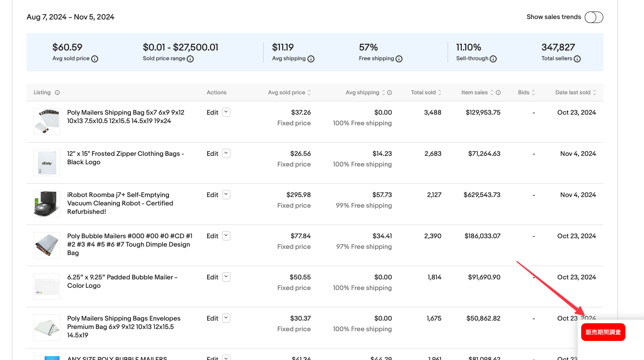Open info icon in Avg shipping column header

pyautogui.click(x=389, y=93)
